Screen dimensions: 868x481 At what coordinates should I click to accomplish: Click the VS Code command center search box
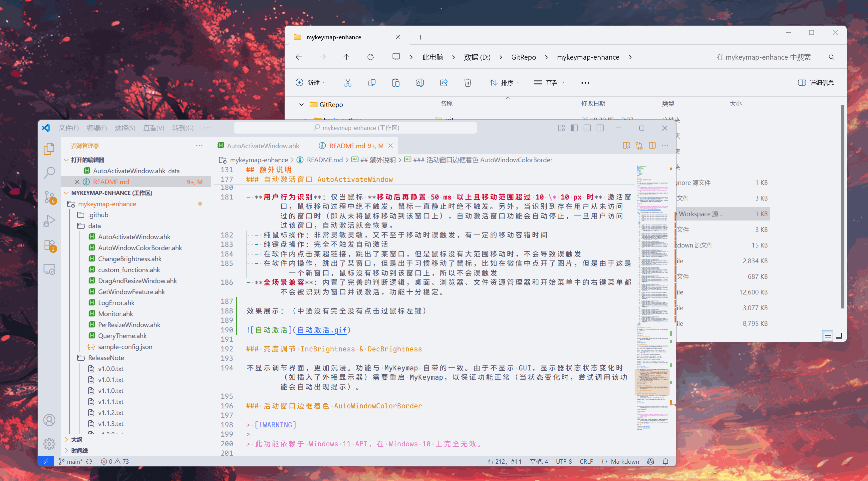click(356, 128)
